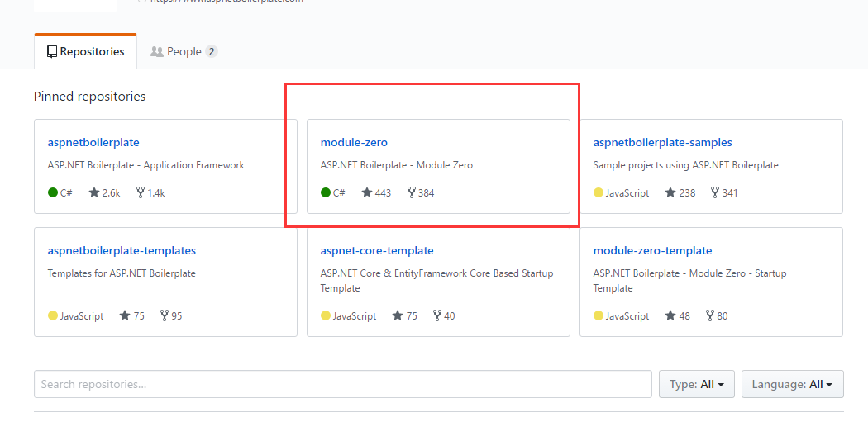868x422 pixels.
Task: Click green C# language dot on aspnetboilerplate card
Action: (x=53, y=192)
